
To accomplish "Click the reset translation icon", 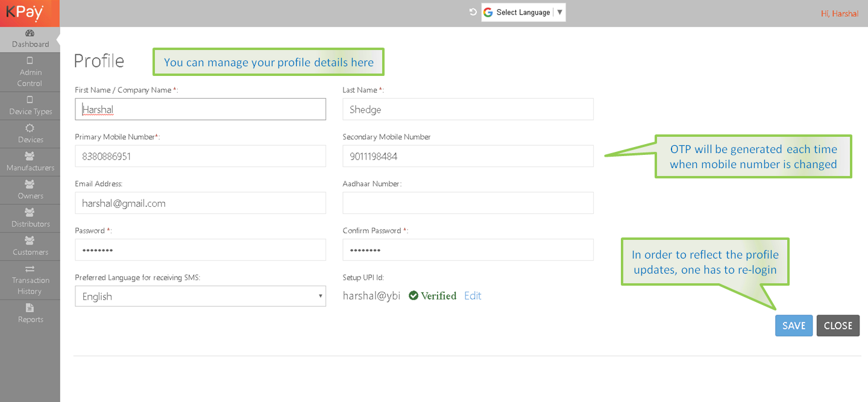I will coord(473,12).
